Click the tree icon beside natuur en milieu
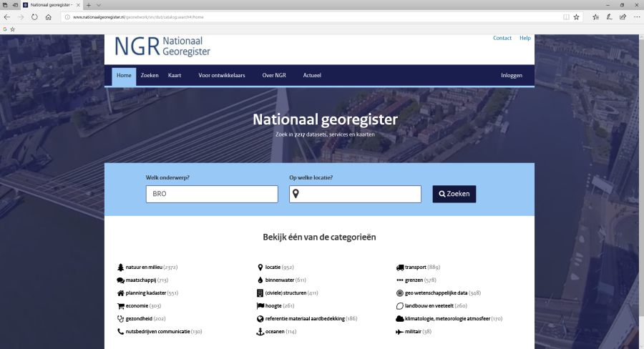The image size is (644, 349). coord(120,267)
